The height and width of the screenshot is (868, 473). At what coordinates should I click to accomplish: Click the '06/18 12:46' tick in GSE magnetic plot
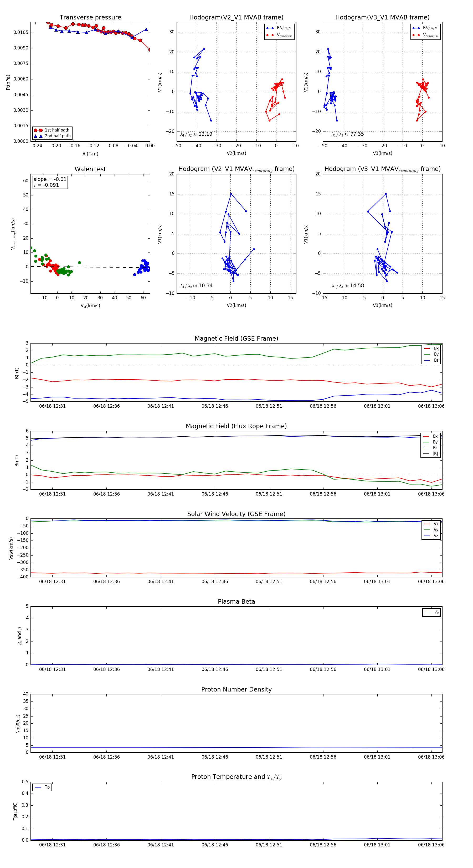click(215, 406)
